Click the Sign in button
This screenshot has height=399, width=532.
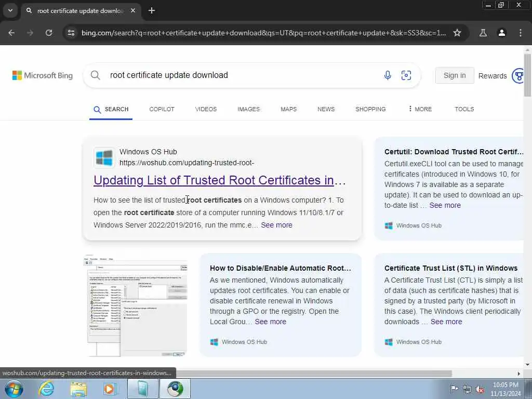click(x=455, y=75)
